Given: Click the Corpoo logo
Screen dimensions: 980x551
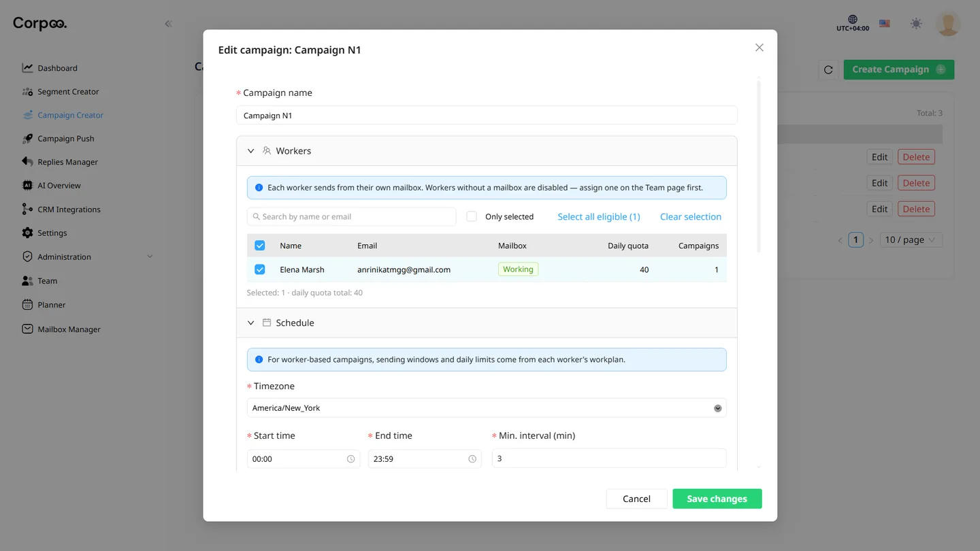Looking at the screenshot, I should [x=40, y=24].
